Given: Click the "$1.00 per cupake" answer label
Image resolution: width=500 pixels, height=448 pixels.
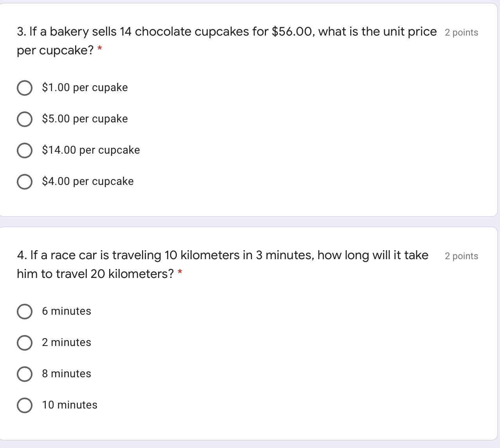Looking at the screenshot, I should coord(85,88).
